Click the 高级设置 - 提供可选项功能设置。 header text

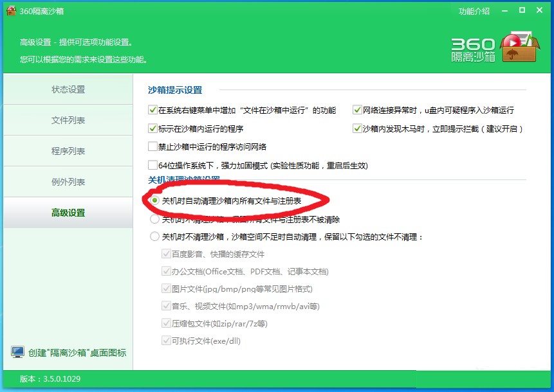[77, 42]
